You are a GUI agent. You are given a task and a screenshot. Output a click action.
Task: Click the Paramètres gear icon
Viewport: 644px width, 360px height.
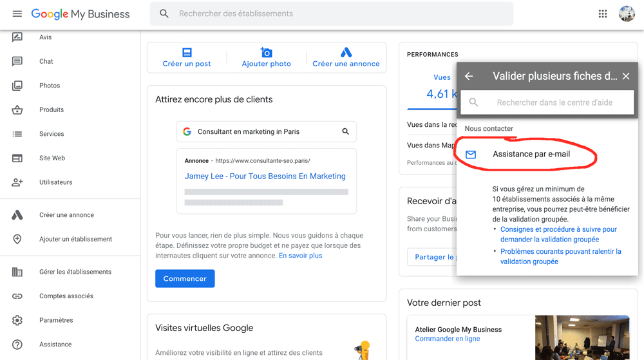coord(17,320)
